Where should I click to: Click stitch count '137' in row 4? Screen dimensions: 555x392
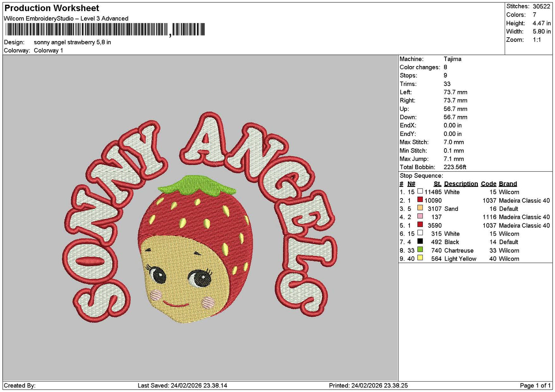[x=436, y=217]
